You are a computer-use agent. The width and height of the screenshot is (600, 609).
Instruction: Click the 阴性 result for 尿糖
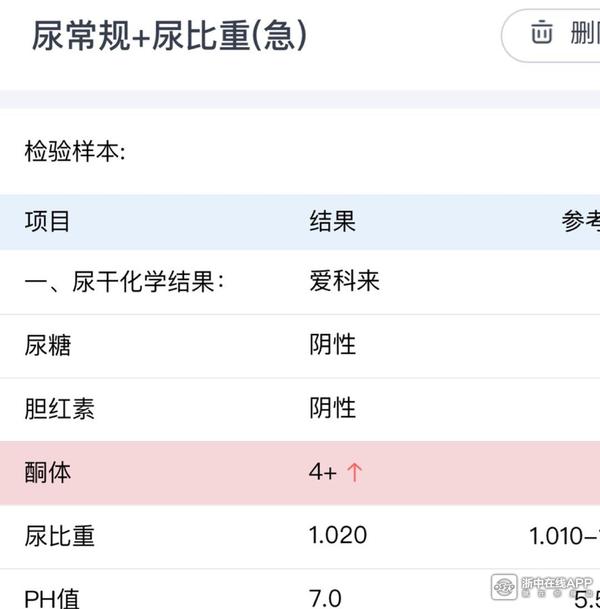click(332, 345)
